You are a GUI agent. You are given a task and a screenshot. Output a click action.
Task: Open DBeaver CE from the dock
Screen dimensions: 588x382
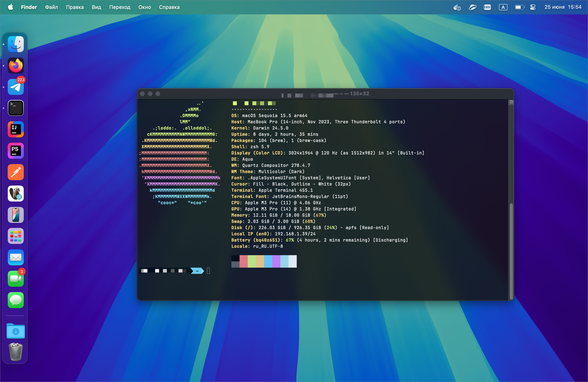pos(16,194)
